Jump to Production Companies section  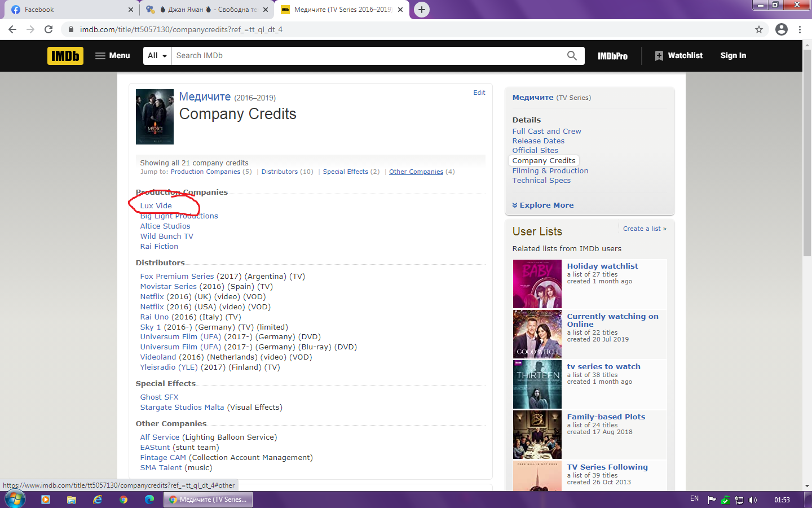205,172
